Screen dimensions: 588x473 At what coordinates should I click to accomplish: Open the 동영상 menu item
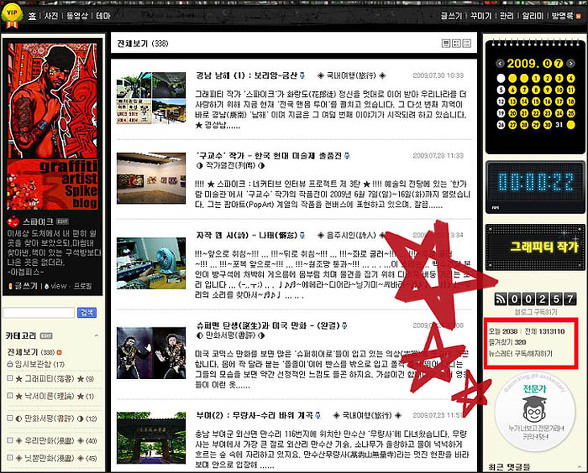pos(77,16)
